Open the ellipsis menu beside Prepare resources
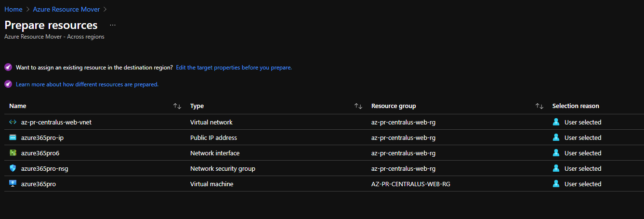The image size is (644, 219). tap(113, 25)
